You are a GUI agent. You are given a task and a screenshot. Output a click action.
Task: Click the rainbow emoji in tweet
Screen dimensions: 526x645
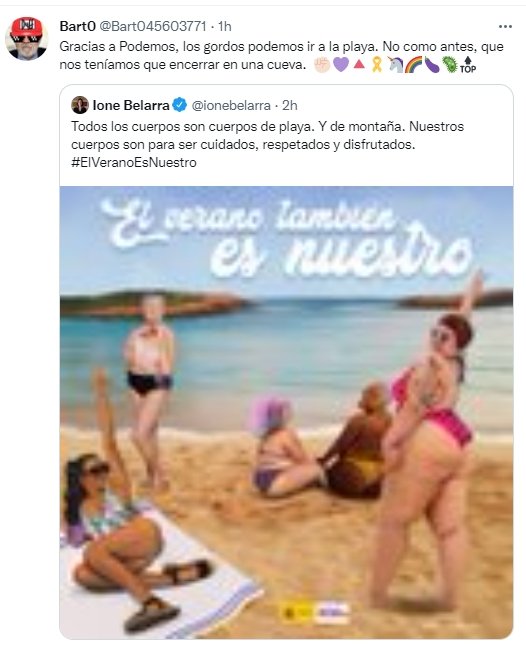(x=415, y=65)
